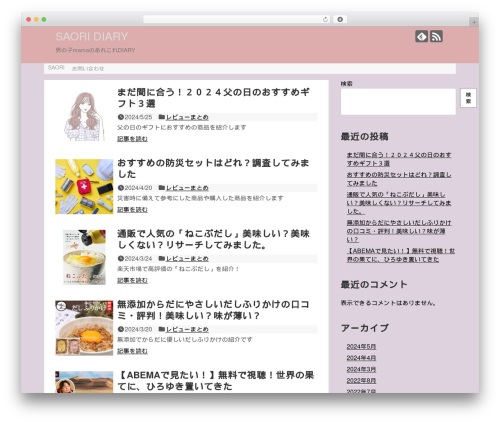Open sidebar recent post 通販で人気の「ねこぶだし」

point(399,203)
